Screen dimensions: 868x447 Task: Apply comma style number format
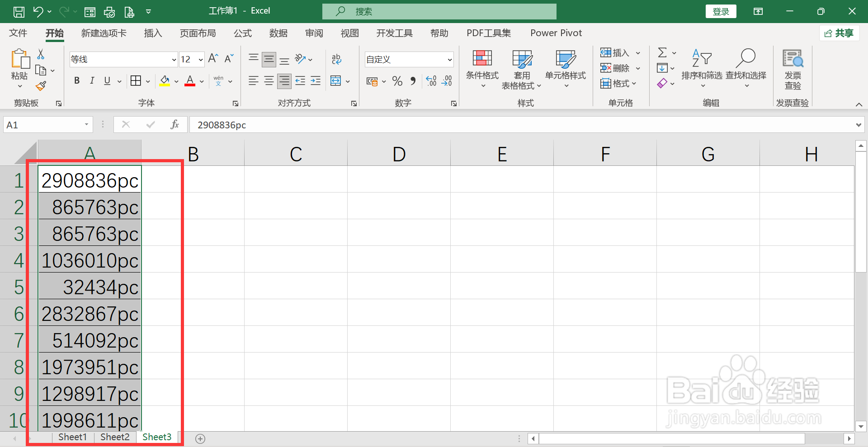(x=413, y=81)
